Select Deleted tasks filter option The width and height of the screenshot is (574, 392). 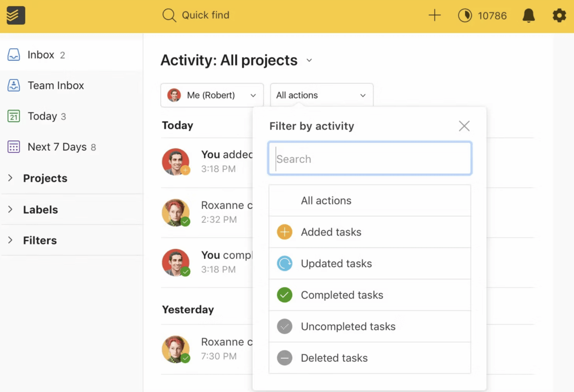point(370,358)
